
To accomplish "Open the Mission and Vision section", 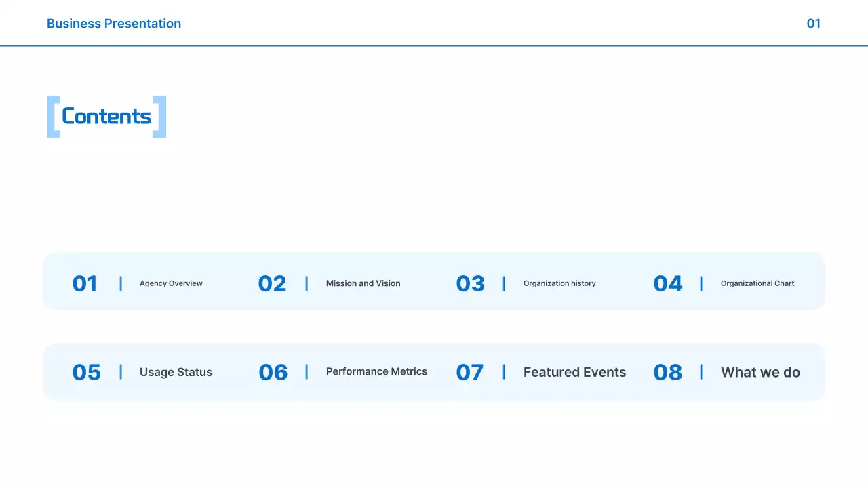I will 363,283.
